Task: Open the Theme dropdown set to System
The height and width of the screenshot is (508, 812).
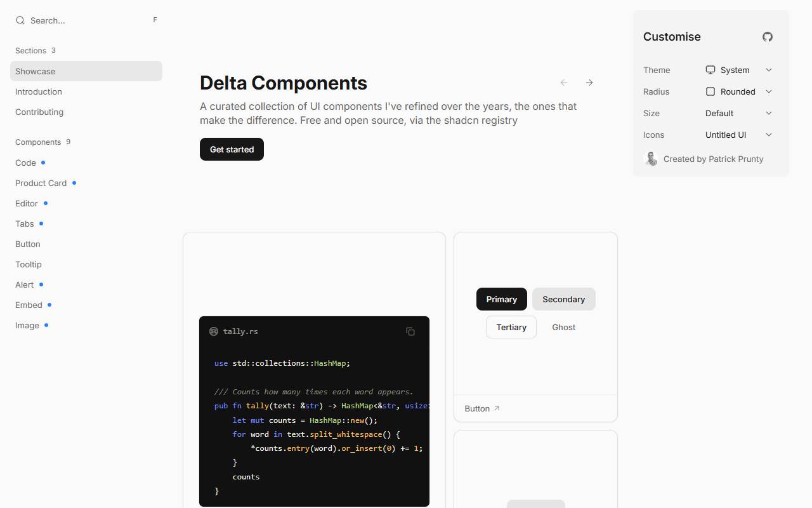Action: 738,70
